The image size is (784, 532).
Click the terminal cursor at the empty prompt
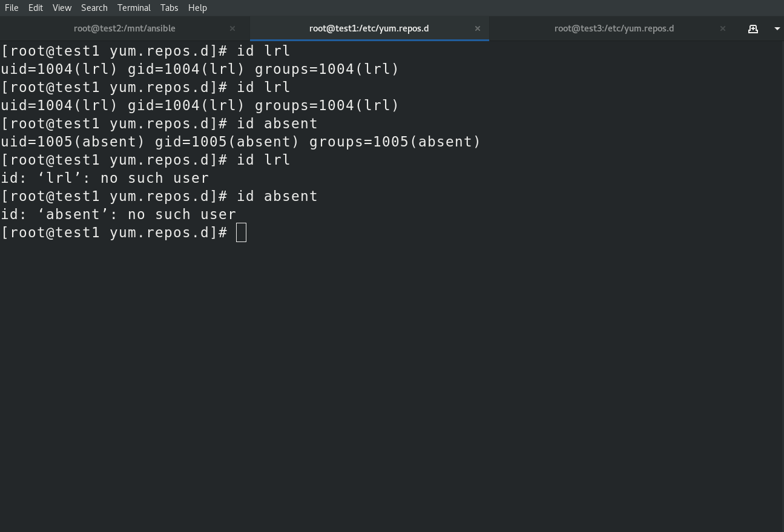(241, 232)
